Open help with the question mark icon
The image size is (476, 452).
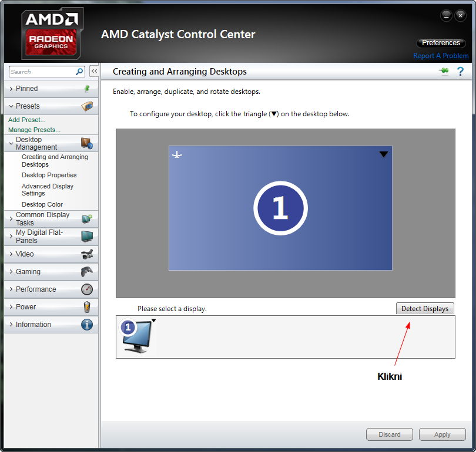tap(460, 71)
